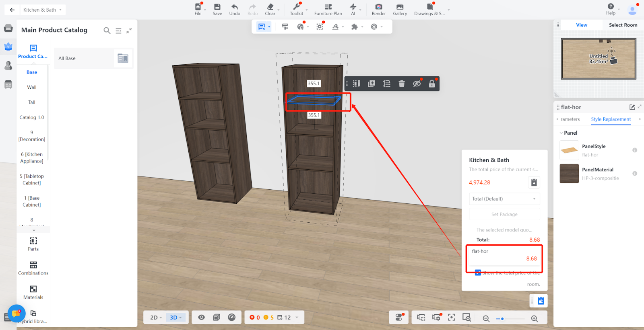Open the Kitchen & Bath module dropdown
The image size is (644, 330).
(42, 10)
